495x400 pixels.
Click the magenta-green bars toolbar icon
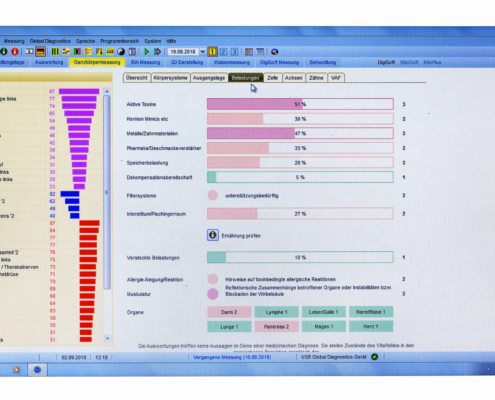77,52
